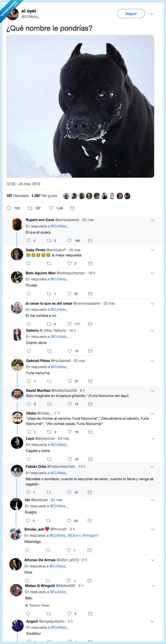Screen dimensions: 166x644
Task: Retweet Beto Aguirre Man's "Firulais" reply
Action: point(49,293)
